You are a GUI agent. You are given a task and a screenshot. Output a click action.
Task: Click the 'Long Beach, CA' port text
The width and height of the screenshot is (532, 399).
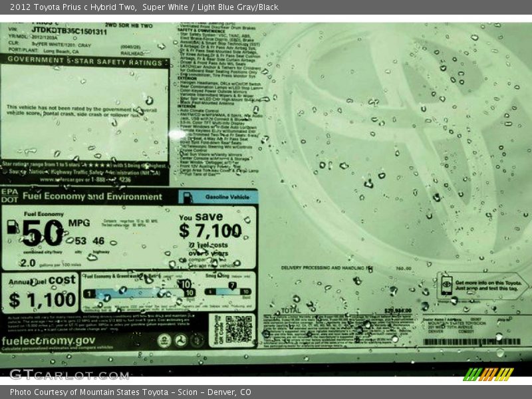click(61, 52)
